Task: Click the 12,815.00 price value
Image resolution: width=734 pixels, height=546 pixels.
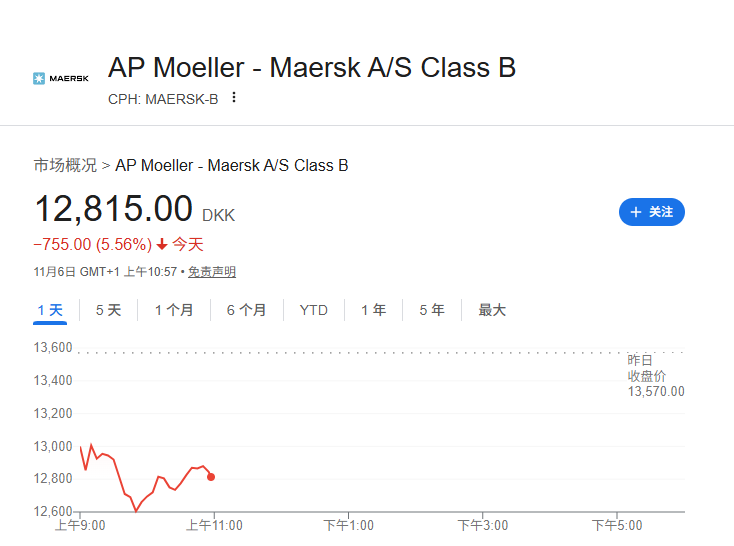Action: (x=113, y=209)
